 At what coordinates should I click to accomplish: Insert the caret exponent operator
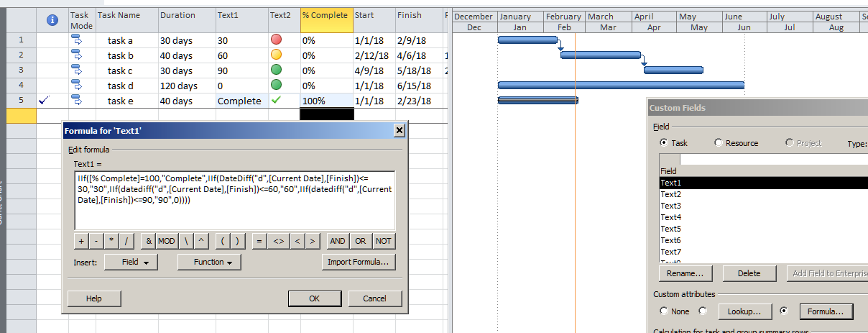[x=200, y=241]
